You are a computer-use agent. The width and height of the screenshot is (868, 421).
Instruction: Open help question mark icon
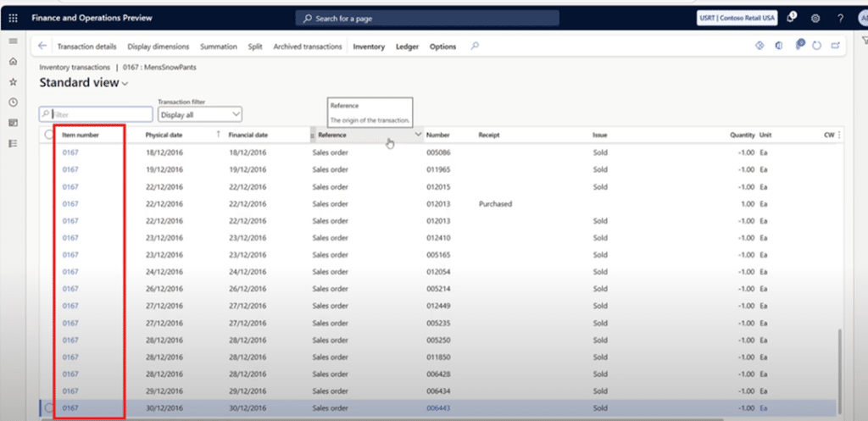[840, 19]
